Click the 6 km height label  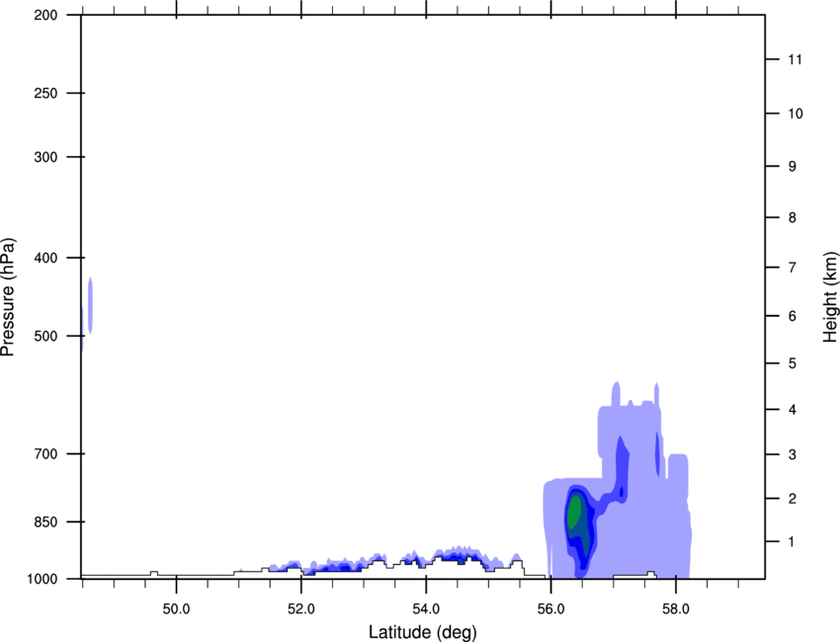point(793,316)
